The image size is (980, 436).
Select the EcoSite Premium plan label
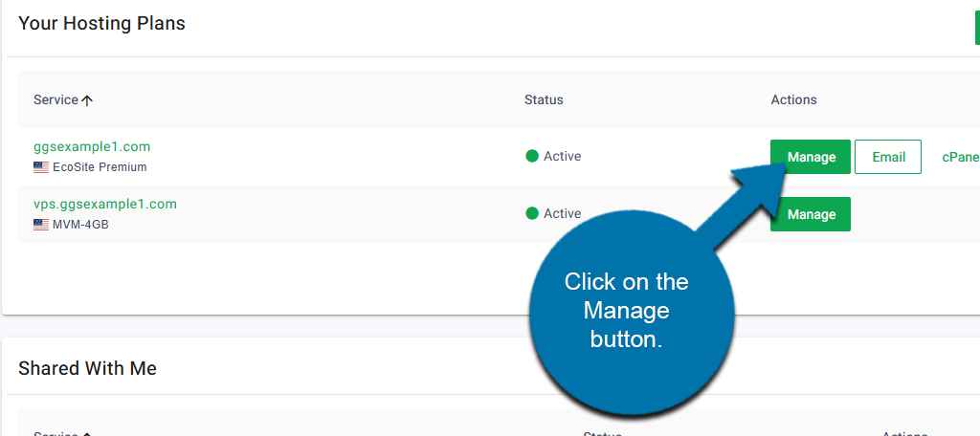100,167
